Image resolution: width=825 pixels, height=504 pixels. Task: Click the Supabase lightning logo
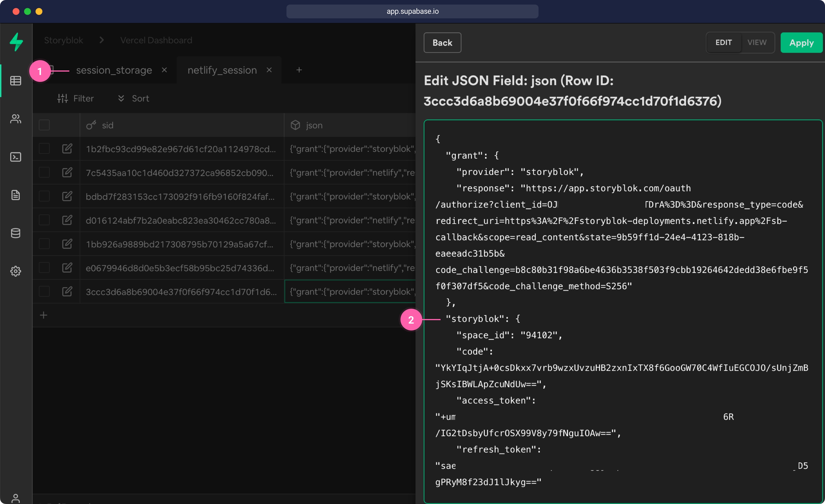pyautogui.click(x=16, y=42)
